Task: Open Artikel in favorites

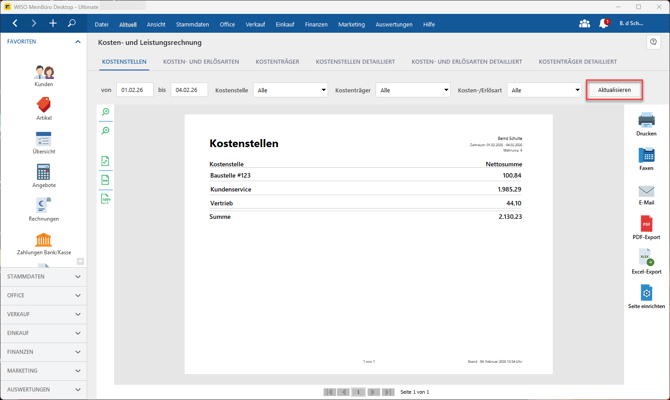Action: pos(44,109)
